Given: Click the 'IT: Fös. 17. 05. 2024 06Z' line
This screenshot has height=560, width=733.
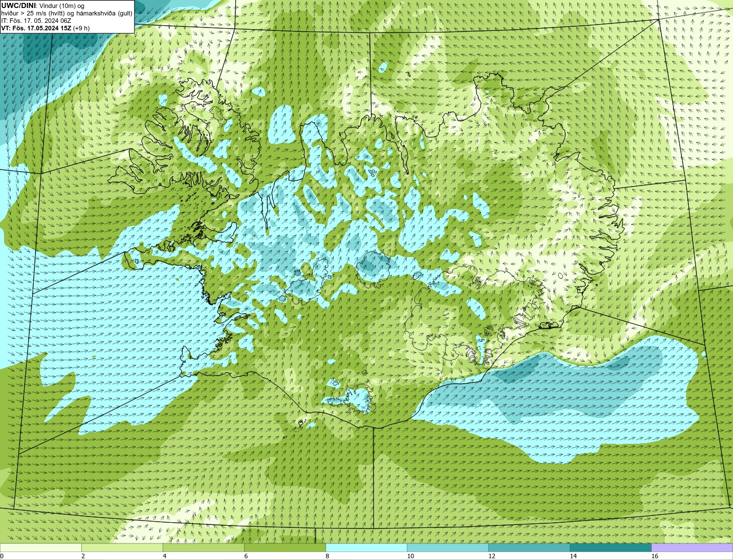Looking at the screenshot, I should point(36,21).
